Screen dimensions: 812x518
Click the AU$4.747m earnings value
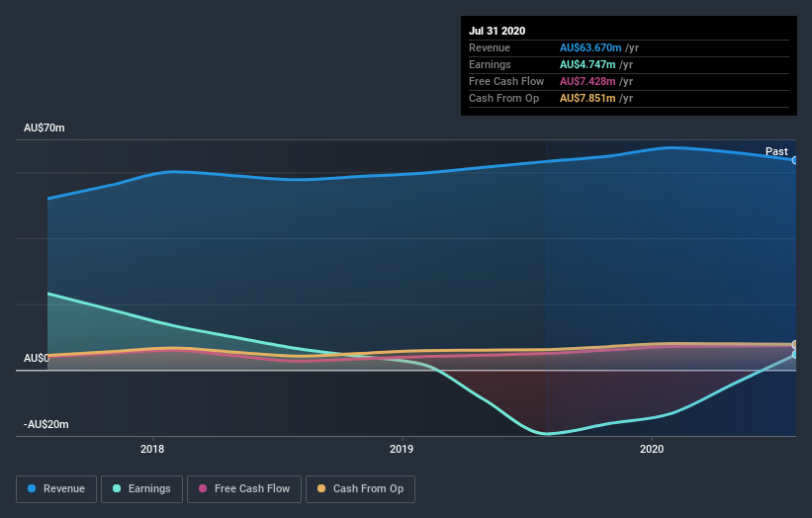click(587, 64)
